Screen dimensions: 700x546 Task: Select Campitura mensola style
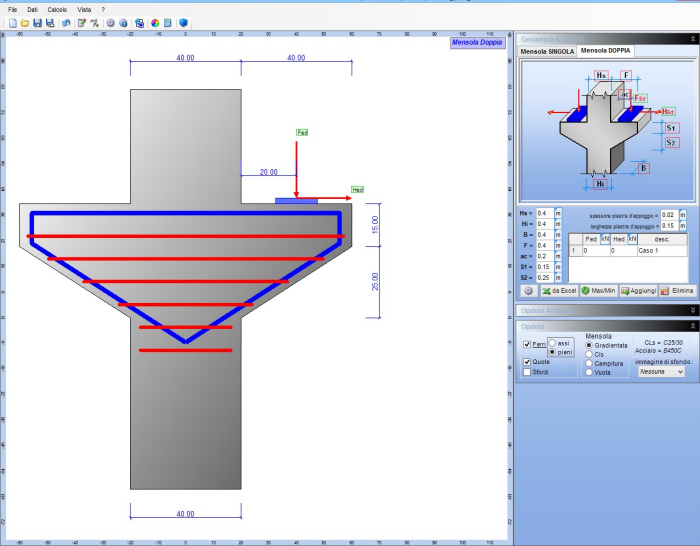(x=589, y=363)
